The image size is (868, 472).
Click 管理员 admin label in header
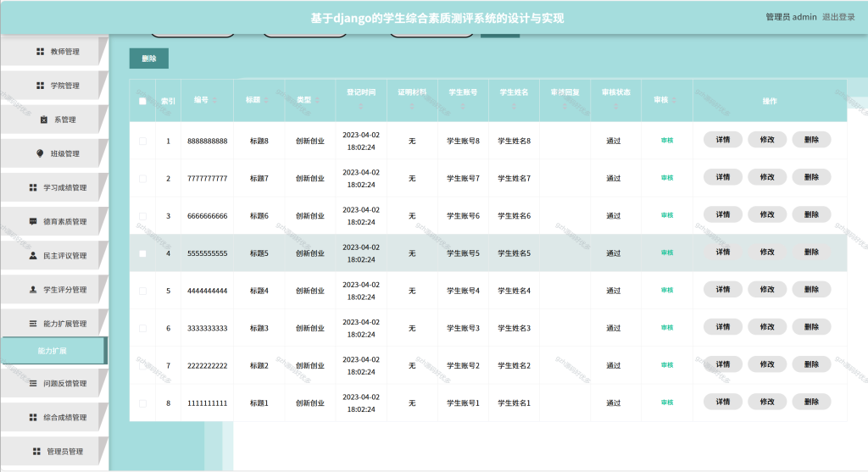pyautogui.click(x=791, y=17)
